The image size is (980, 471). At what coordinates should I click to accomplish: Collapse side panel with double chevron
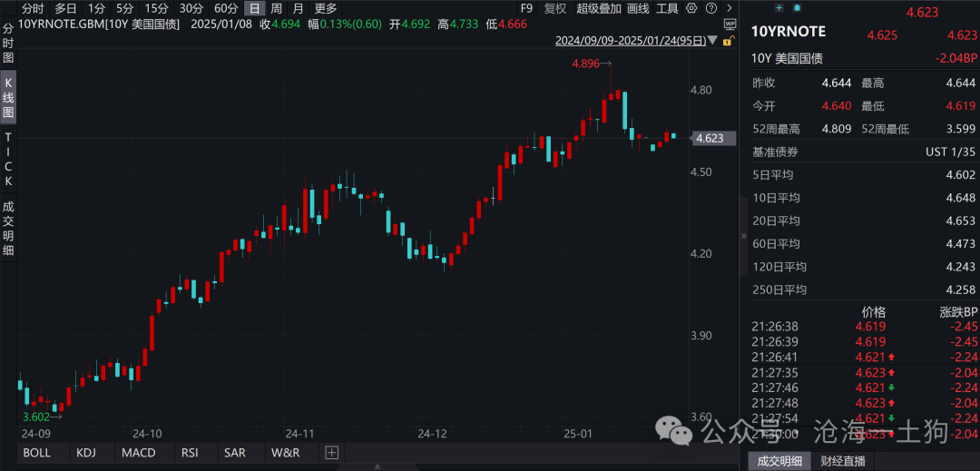tap(745, 235)
